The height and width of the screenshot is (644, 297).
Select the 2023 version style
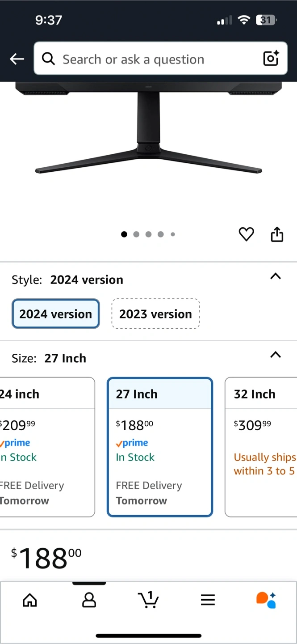(x=155, y=314)
